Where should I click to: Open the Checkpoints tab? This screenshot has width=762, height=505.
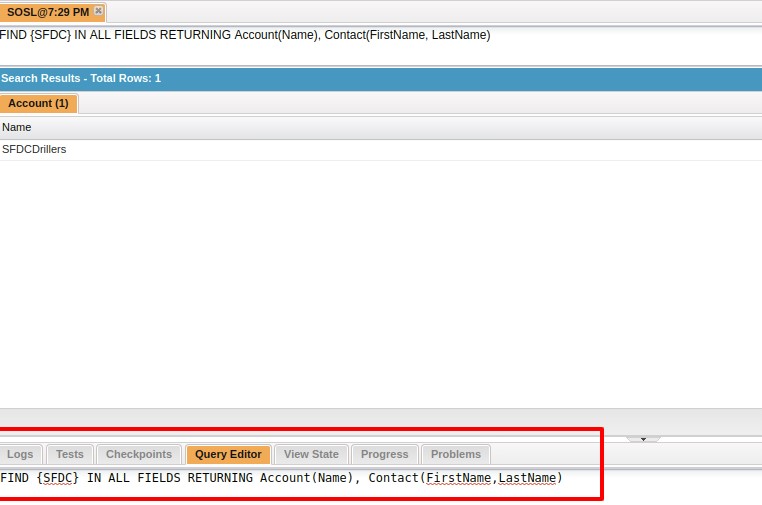139,454
